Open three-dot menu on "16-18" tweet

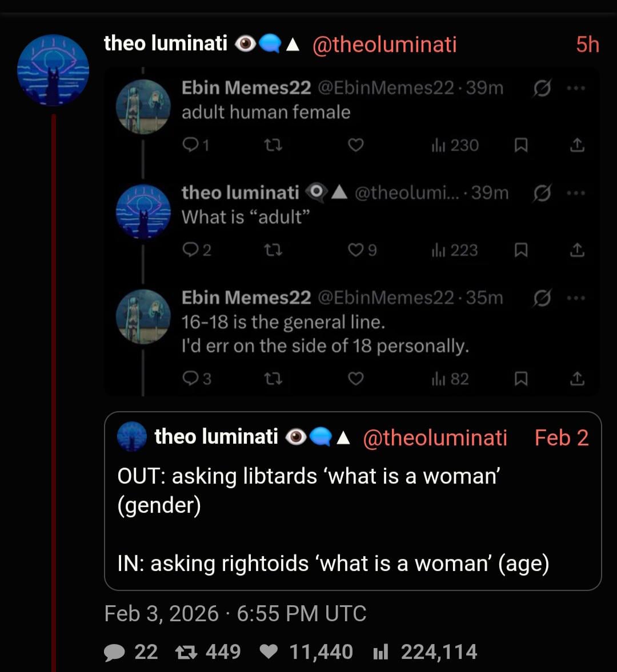click(576, 297)
